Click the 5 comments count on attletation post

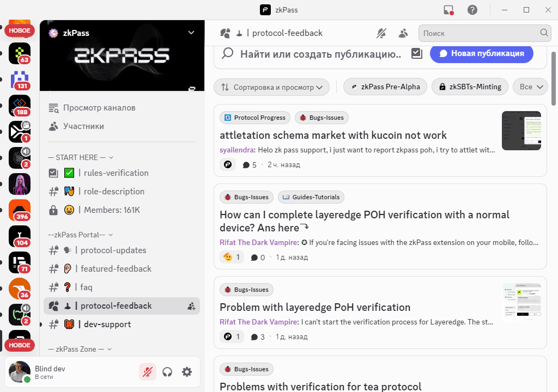tap(250, 165)
